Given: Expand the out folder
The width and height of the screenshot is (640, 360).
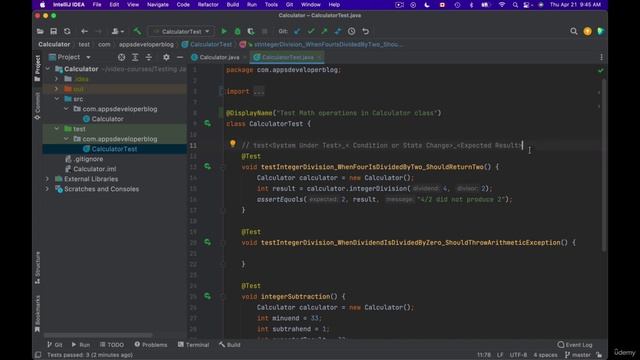Looking at the screenshot, I should point(57,89).
